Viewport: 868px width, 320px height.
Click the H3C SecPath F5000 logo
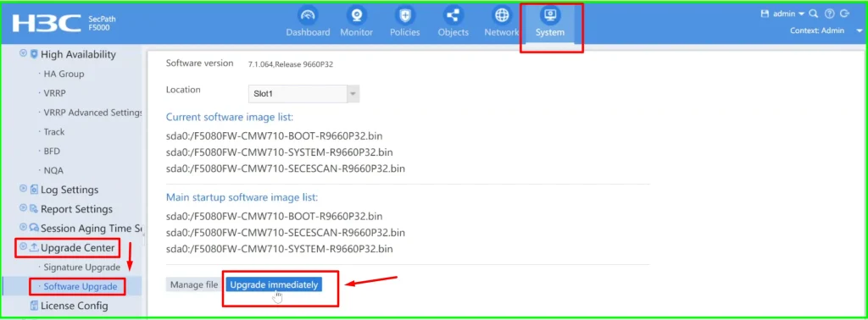(64, 23)
